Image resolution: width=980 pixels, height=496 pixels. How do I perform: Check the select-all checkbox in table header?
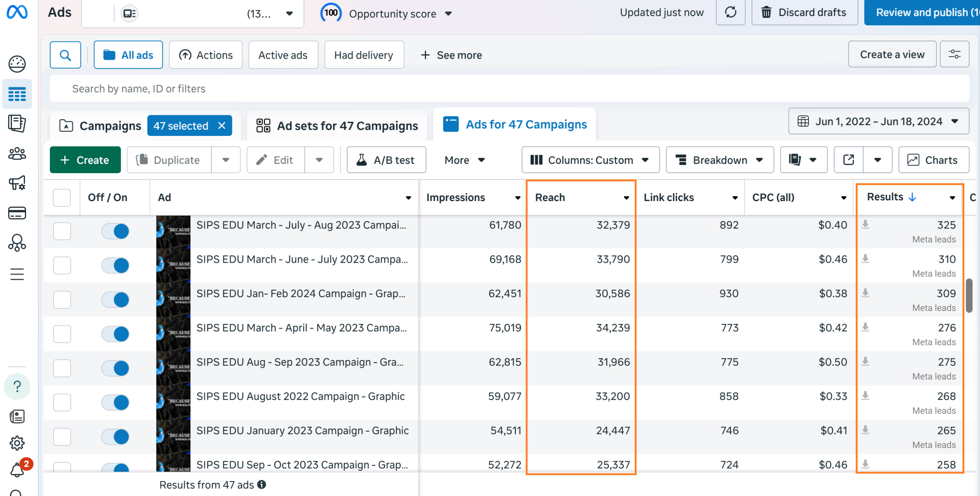tap(62, 198)
